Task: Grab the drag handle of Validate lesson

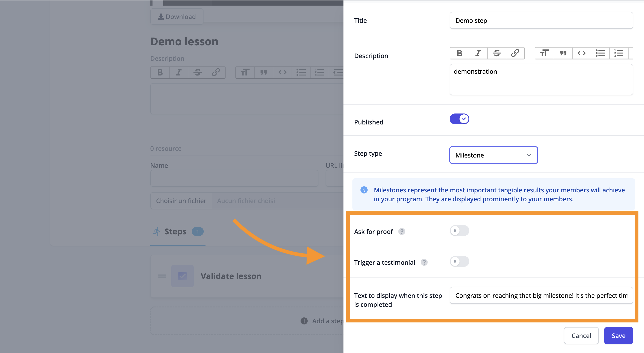Action: point(162,276)
